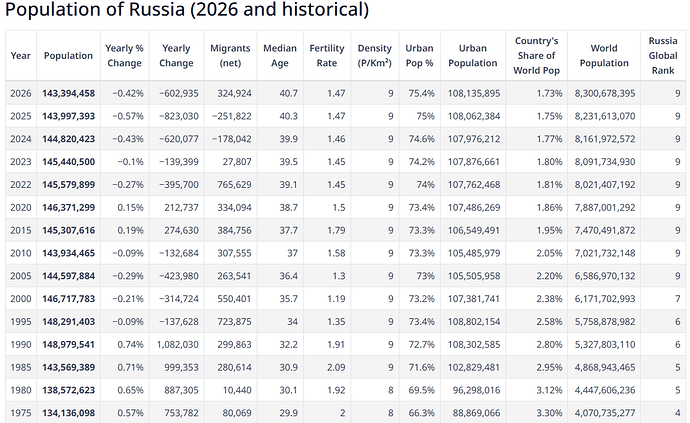
Task: Sort by Urban Population column header
Action: click(472, 55)
